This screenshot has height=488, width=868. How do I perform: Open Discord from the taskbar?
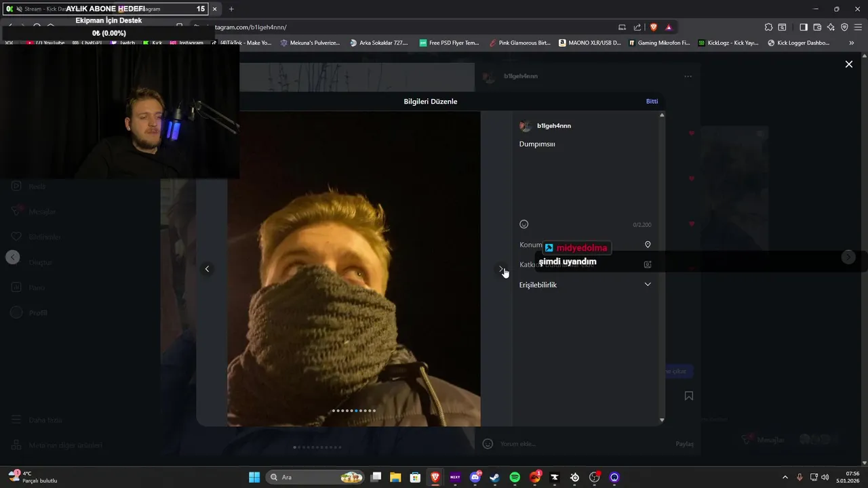click(475, 477)
